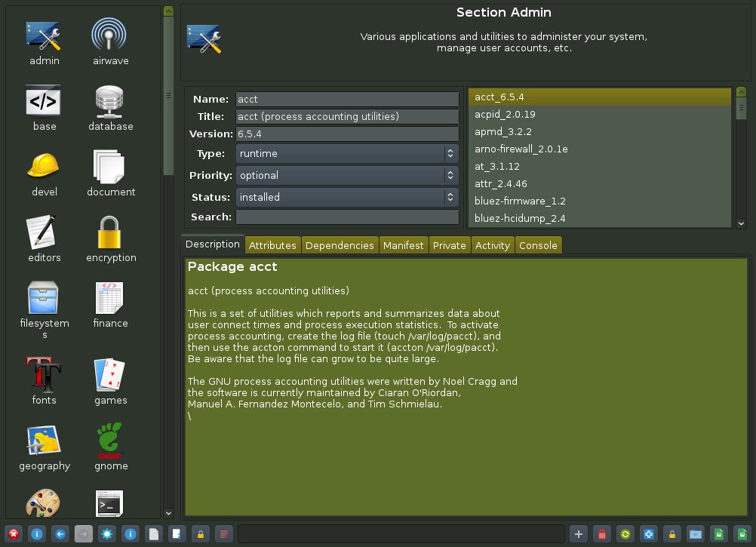Click into the Search input field

coord(347,217)
